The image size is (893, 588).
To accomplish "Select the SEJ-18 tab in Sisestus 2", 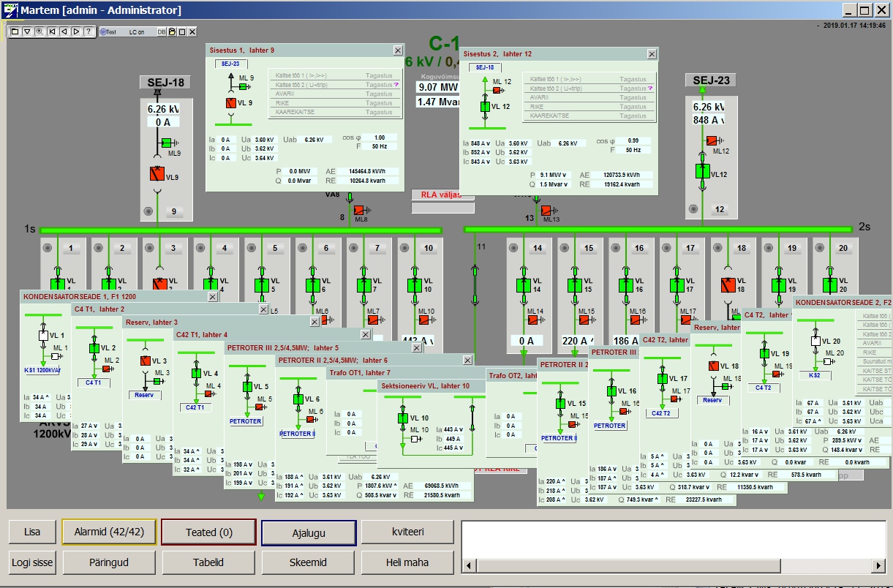I will pyautogui.click(x=485, y=67).
